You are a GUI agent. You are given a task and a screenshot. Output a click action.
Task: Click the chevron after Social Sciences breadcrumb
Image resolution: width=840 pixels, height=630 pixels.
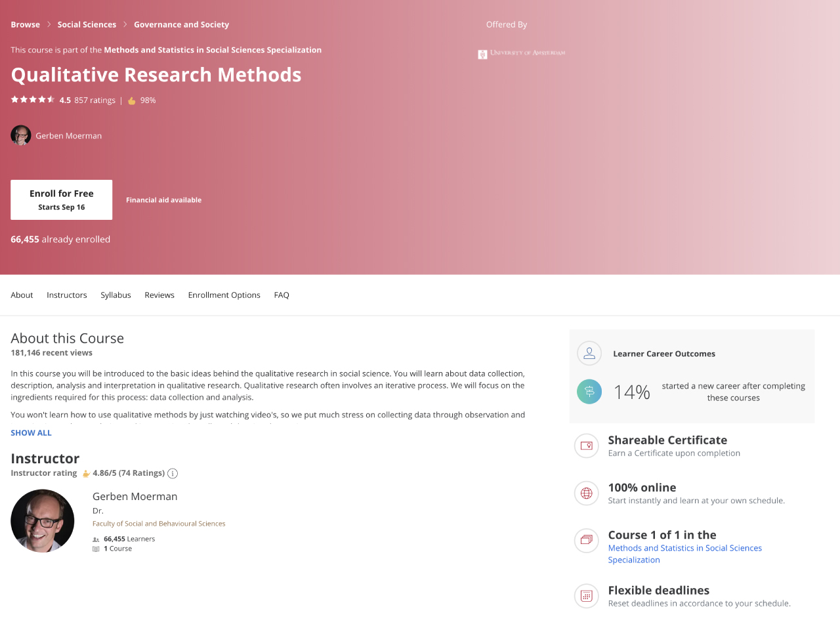click(x=125, y=24)
